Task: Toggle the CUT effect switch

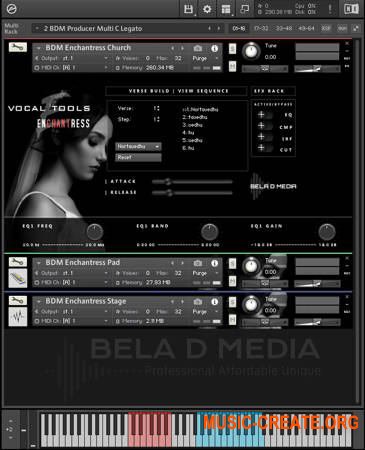Action: [265, 148]
